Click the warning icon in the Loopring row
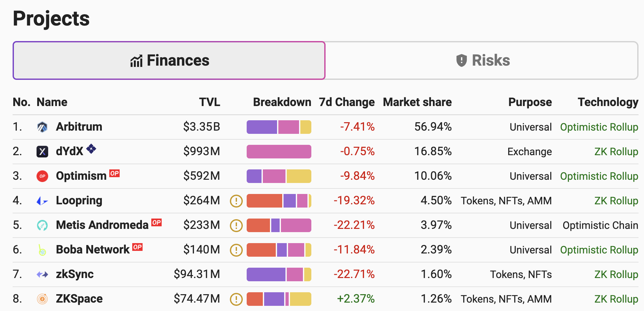Viewport: 644px width, 311px height. pos(236,201)
